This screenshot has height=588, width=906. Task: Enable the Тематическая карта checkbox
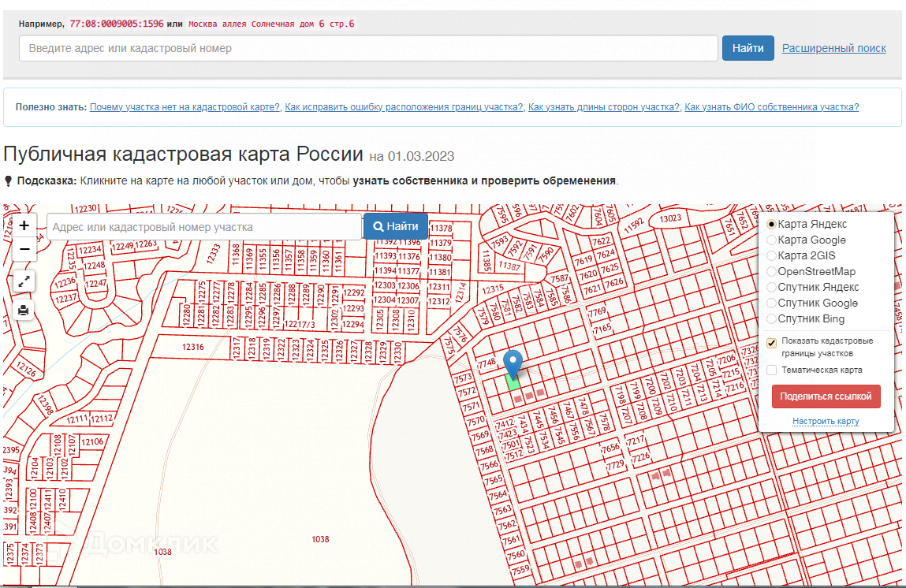(x=772, y=370)
